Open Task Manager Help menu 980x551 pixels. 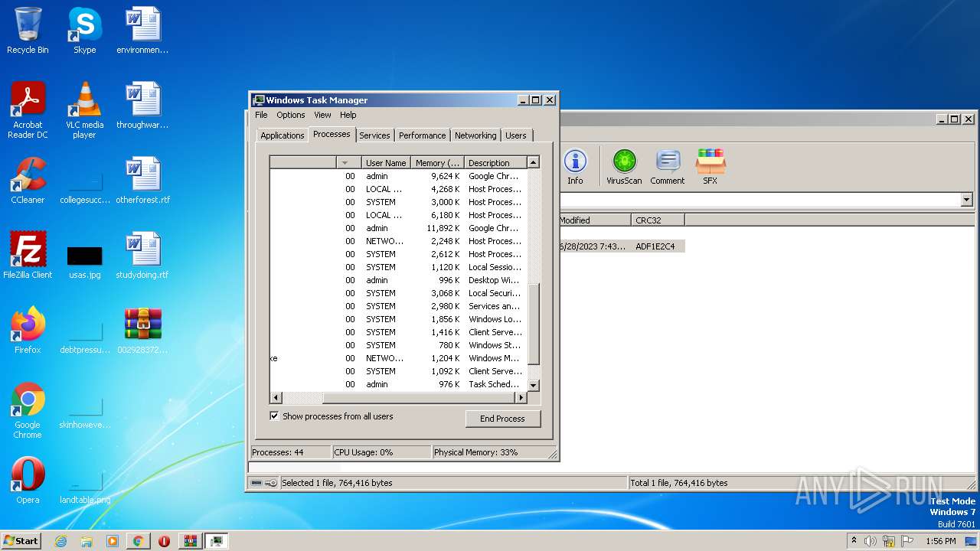click(x=348, y=115)
